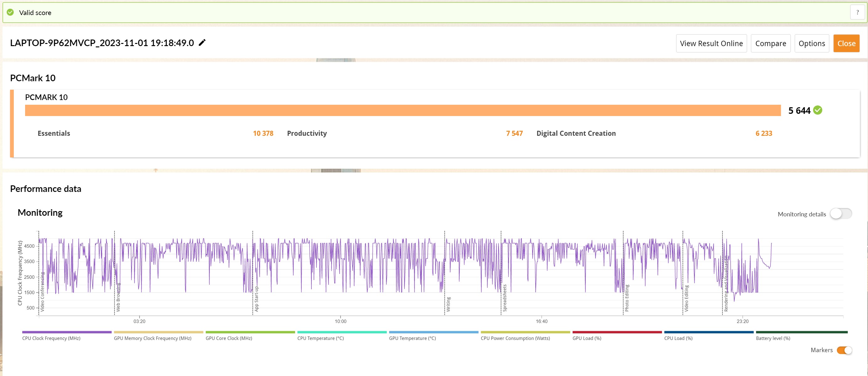This screenshot has width=868, height=376.
Task: Open the Compare button
Action: [770, 44]
